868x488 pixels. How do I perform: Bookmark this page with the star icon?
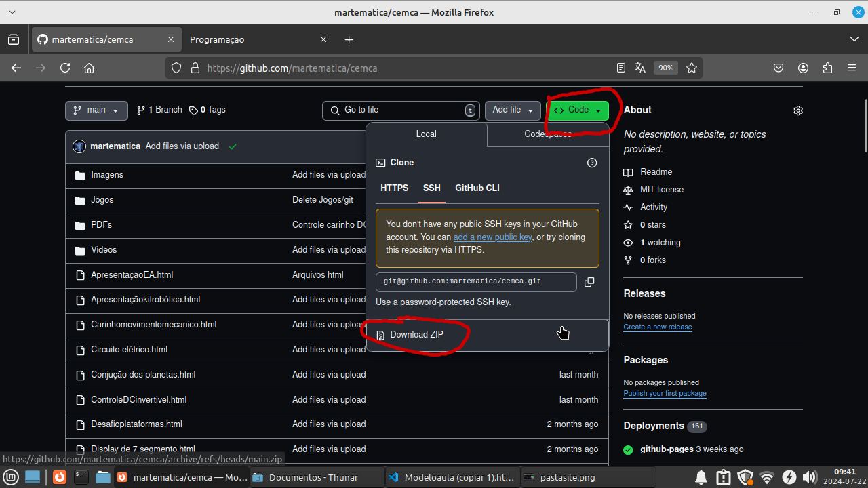(x=692, y=68)
